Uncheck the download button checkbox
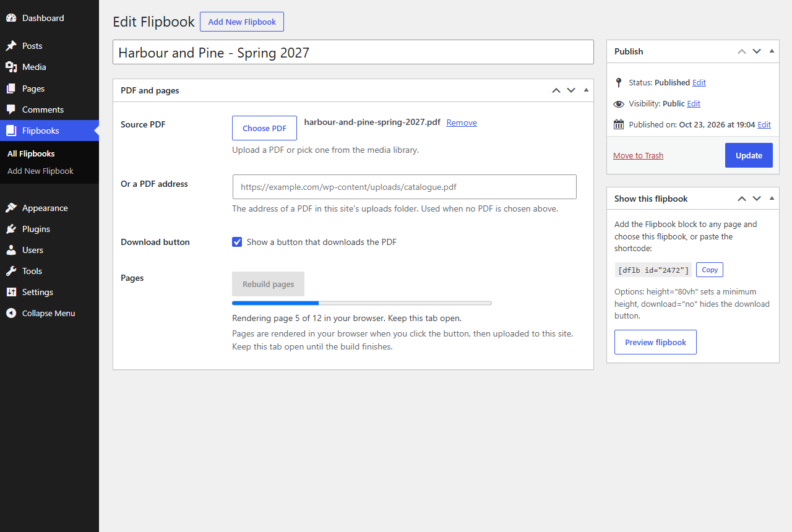The image size is (792, 532). coord(237,242)
